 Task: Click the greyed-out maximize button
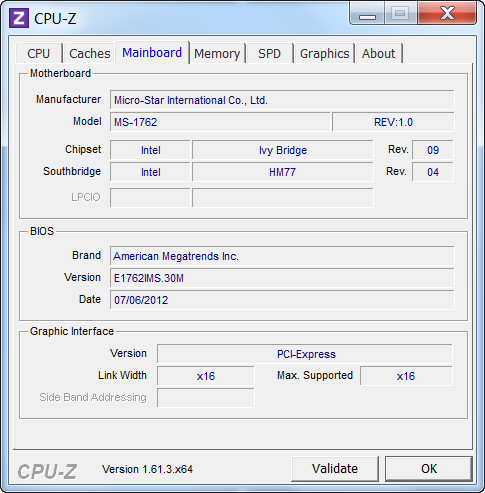[401, 13]
